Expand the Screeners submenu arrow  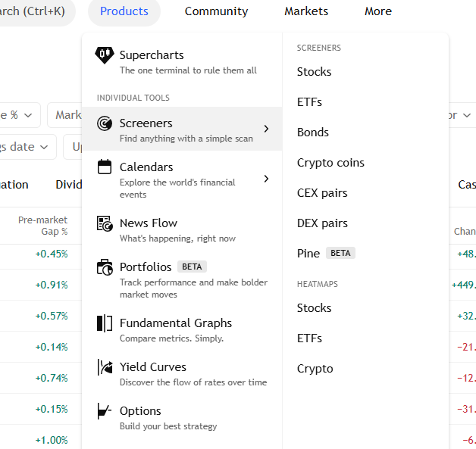[266, 129]
